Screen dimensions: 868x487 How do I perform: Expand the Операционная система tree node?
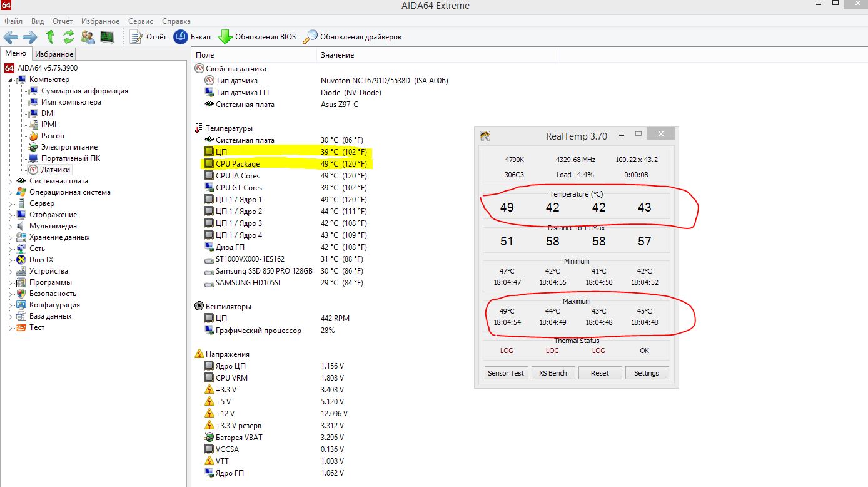(11, 192)
